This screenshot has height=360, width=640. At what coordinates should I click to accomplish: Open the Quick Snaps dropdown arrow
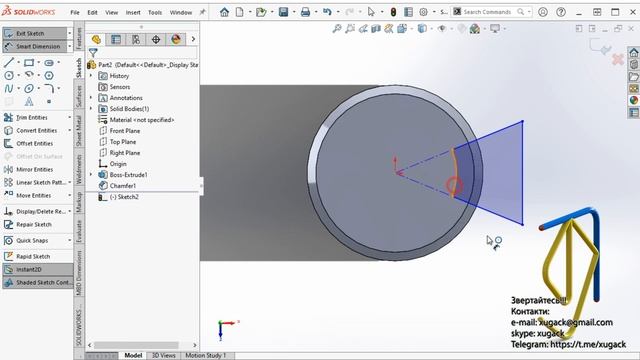[x=70, y=241]
